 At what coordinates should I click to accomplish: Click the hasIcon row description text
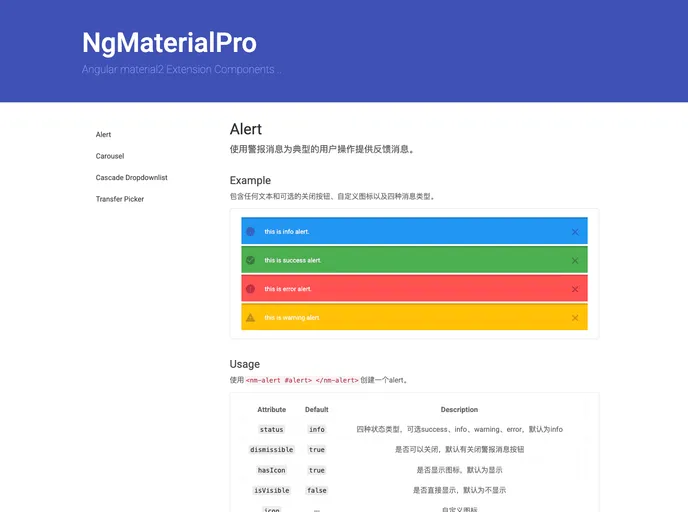[x=459, y=470]
